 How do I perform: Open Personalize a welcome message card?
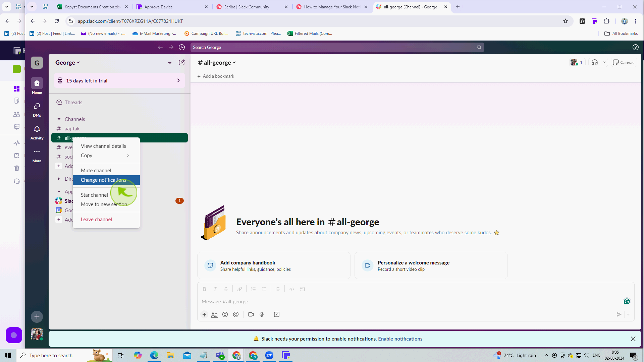point(431,266)
